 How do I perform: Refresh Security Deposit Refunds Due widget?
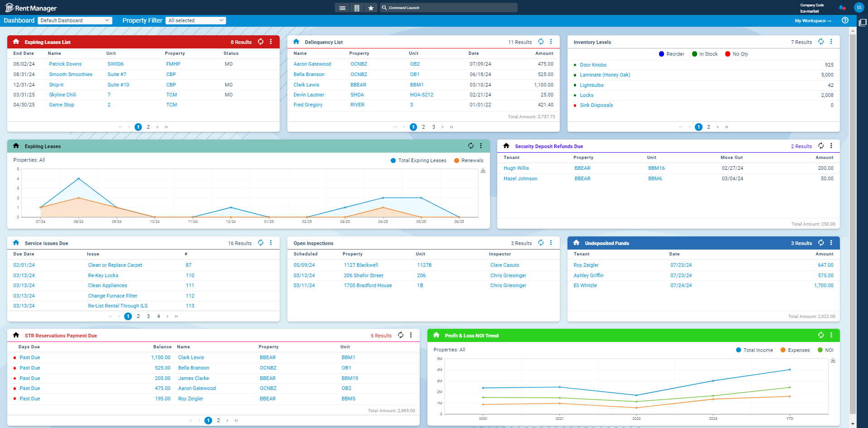821,146
